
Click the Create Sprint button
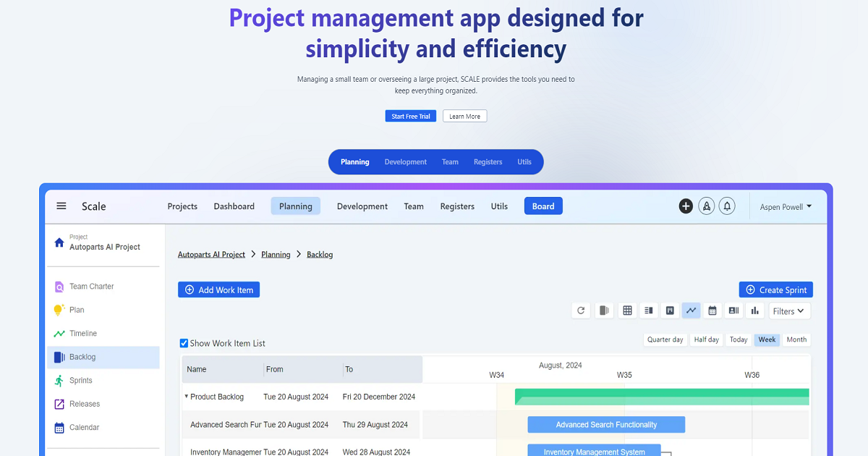[x=775, y=290]
